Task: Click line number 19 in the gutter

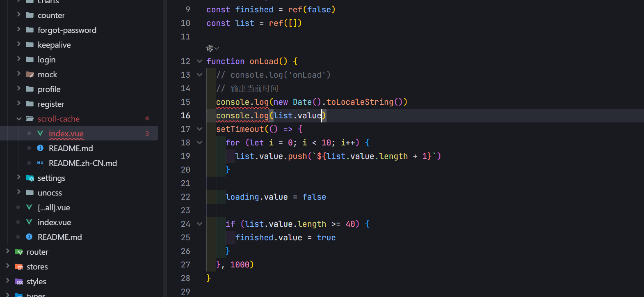Action: point(185,156)
